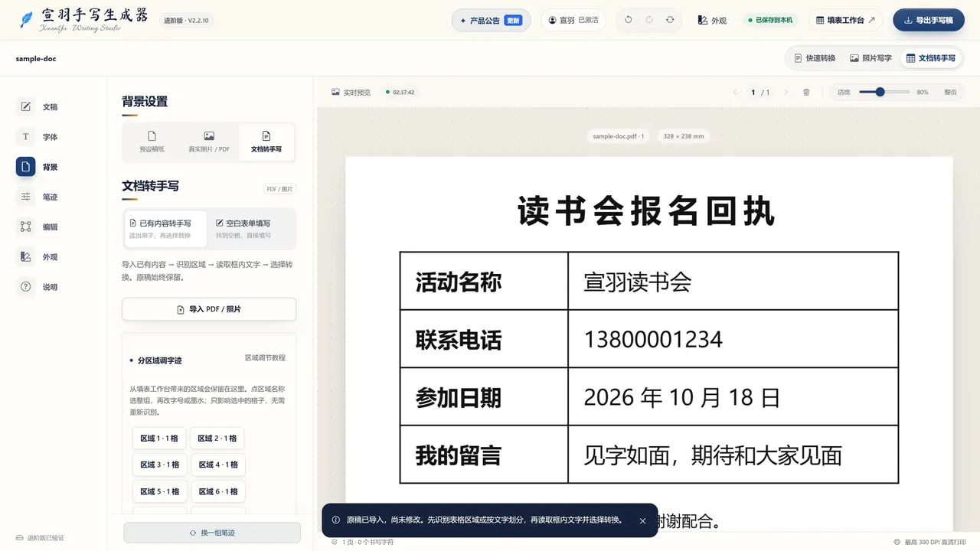Click 导出手写稿 export button
This screenshot has height=551, width=980.
929,20
